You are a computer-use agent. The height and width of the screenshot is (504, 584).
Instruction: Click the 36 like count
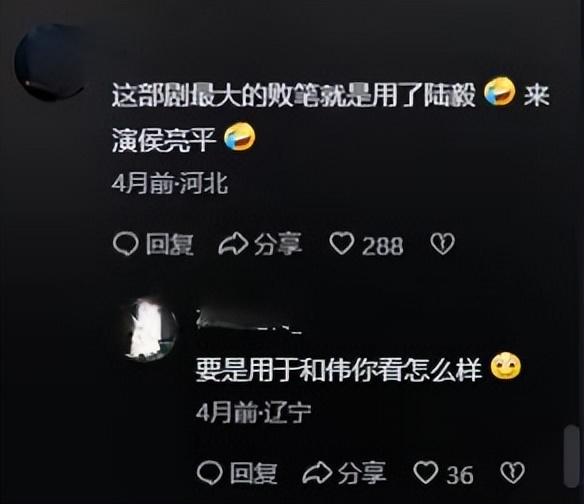[460, 475]
